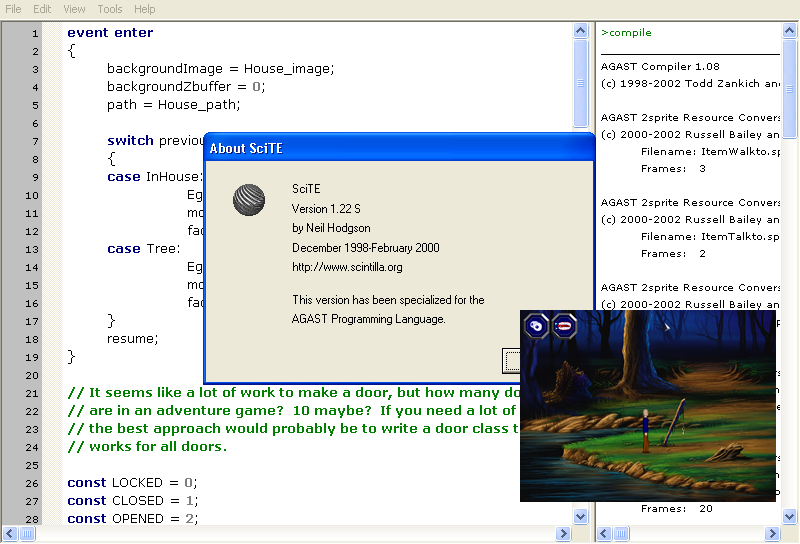Click editor vertical scrollbar down arrow
Screen dimensions: 800x544
[x=580, y=516]
